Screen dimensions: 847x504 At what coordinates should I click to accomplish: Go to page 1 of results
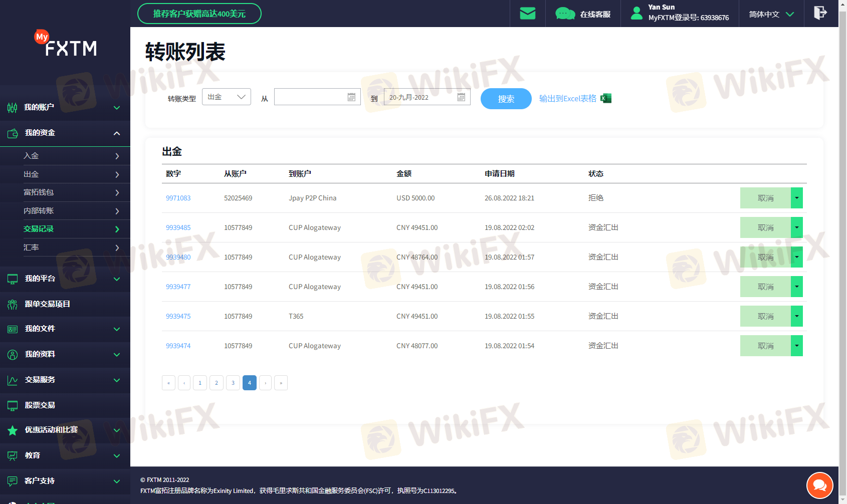click(200, 383)
